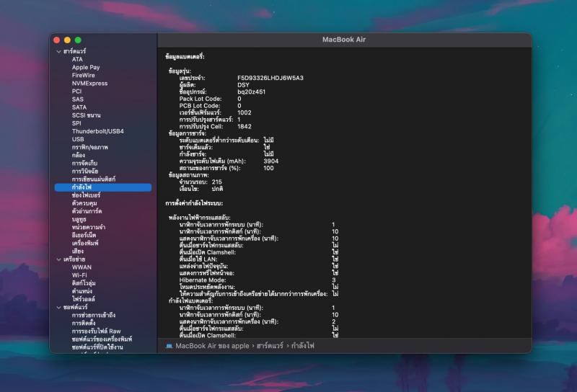
Task: Click "MacBook Air ของ apple" in path bar
Action: pyautogui.click(x=212, y=346)
